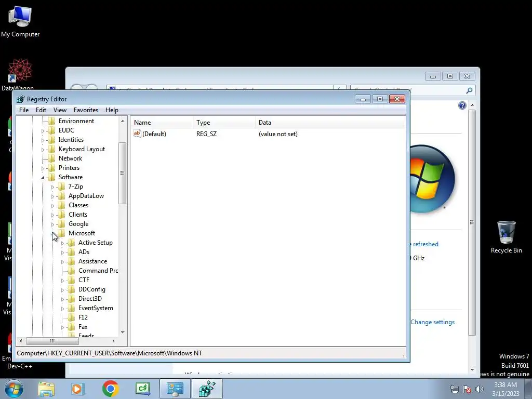Click the Software key folder icon
Screen dimensions: 532x399
pos(51,177)
